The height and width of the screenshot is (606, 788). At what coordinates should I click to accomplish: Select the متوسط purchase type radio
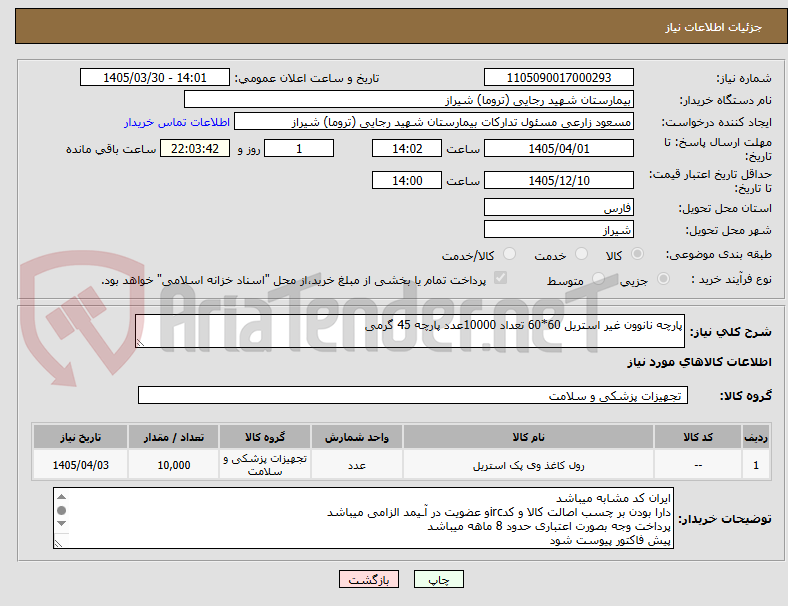point(598,279)
